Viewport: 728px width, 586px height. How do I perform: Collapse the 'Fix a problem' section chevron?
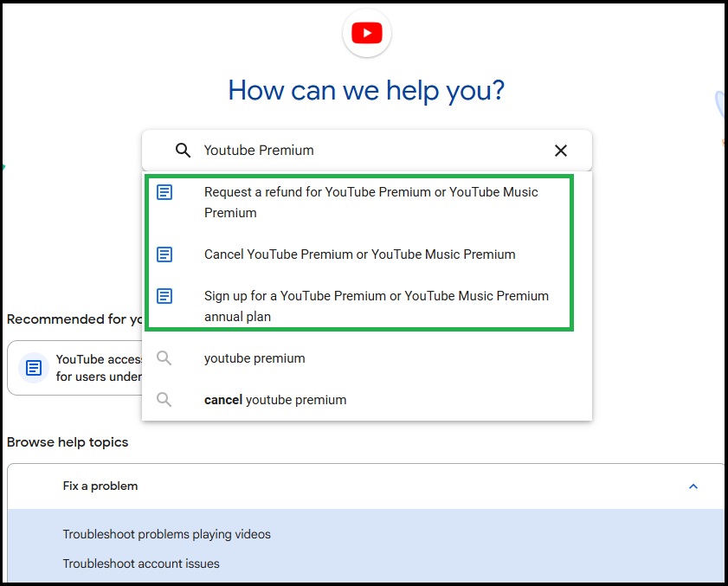pyautogui.click(x=693, y=486)
